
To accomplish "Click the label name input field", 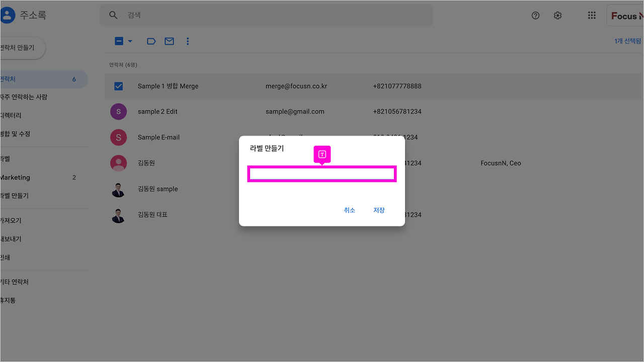I will pyautogui.click(x=322, y=173).
